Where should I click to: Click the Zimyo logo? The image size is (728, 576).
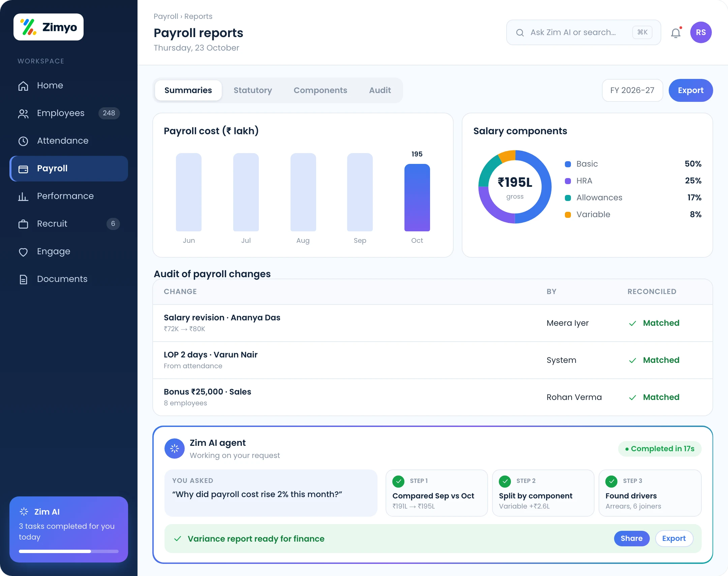(x=49, y=27)
